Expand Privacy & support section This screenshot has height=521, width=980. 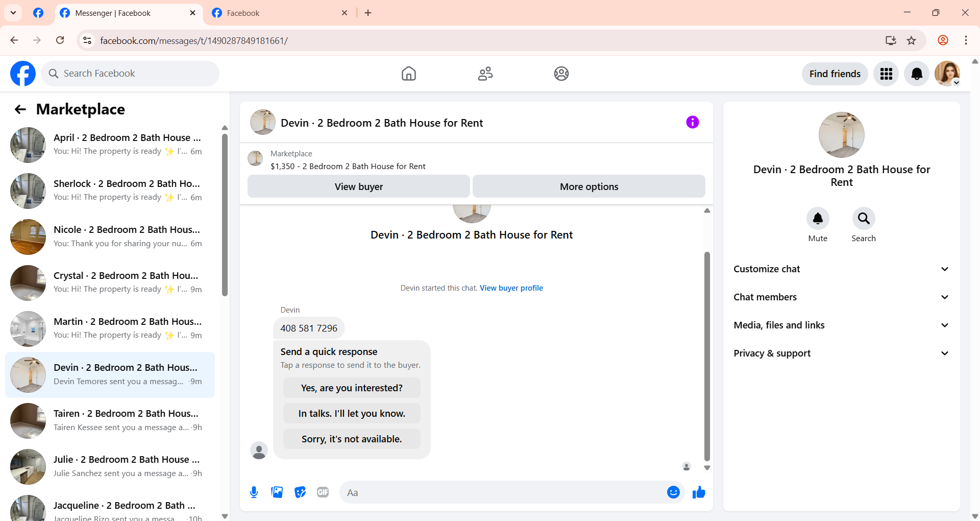841,353
